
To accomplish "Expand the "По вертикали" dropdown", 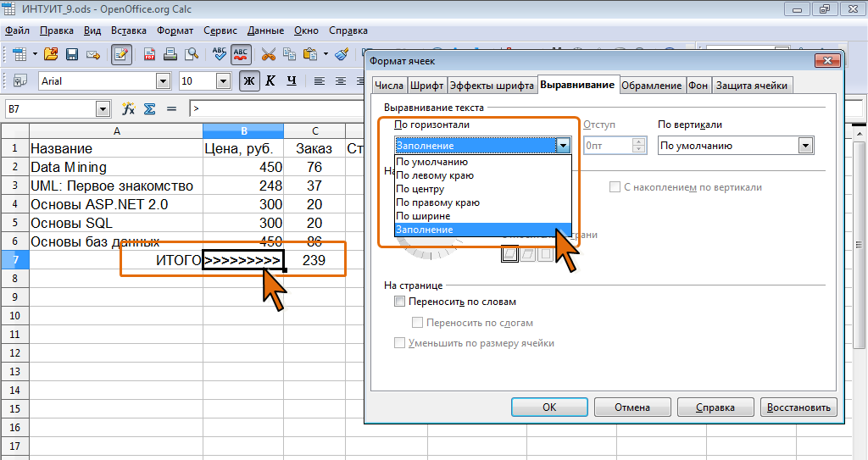I will 805,146.
